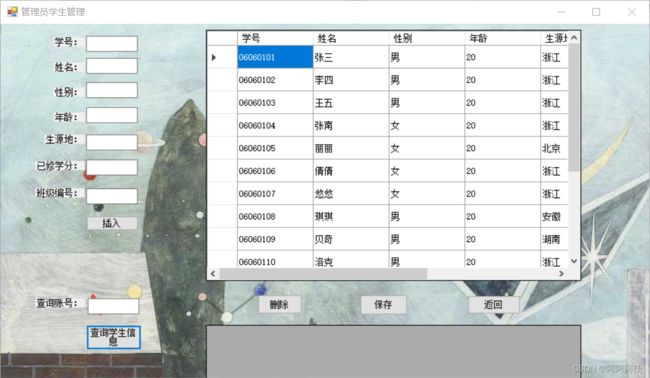Select the 已修学分 input field
Image resolution: width=650 pixels, height=378 pixels.
point(112,168)
